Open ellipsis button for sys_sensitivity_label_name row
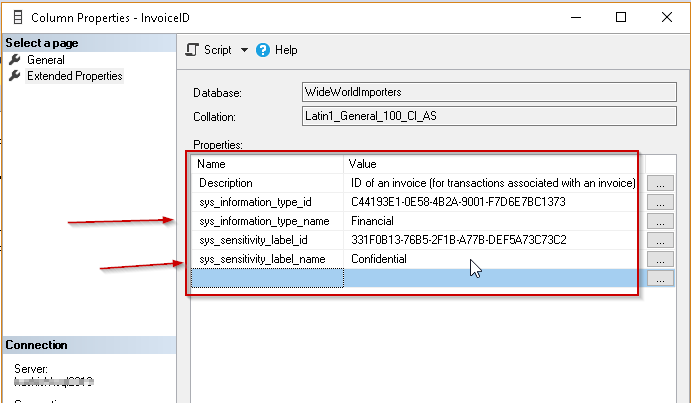 point(659,259)
